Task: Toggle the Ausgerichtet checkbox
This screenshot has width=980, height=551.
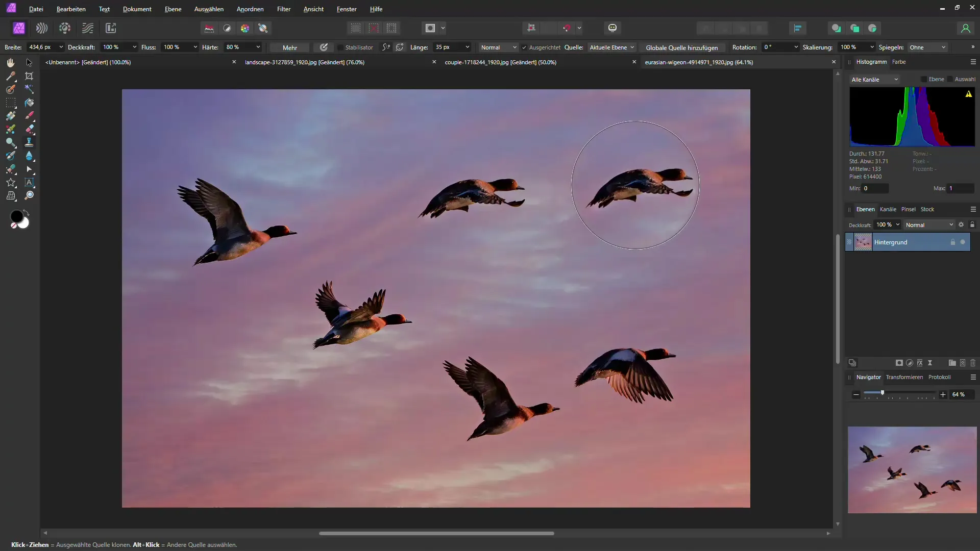Action: point(524,47)
